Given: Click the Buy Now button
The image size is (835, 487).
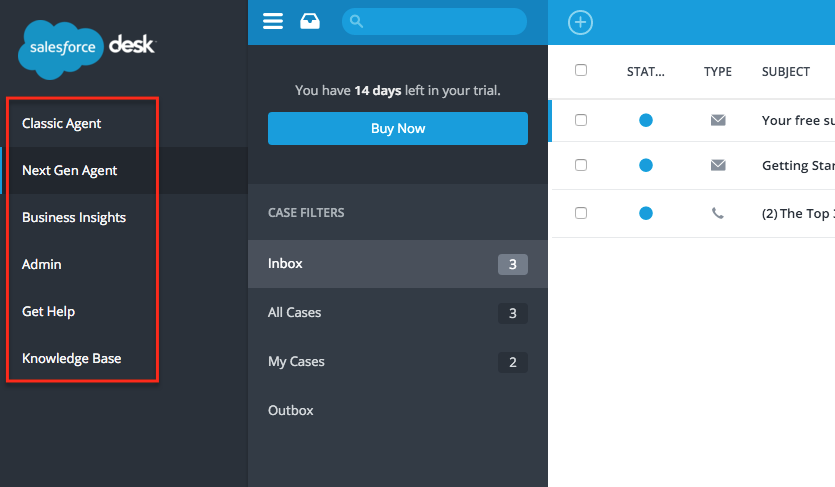Looking at the screenshot, I should tap(398, 128).
